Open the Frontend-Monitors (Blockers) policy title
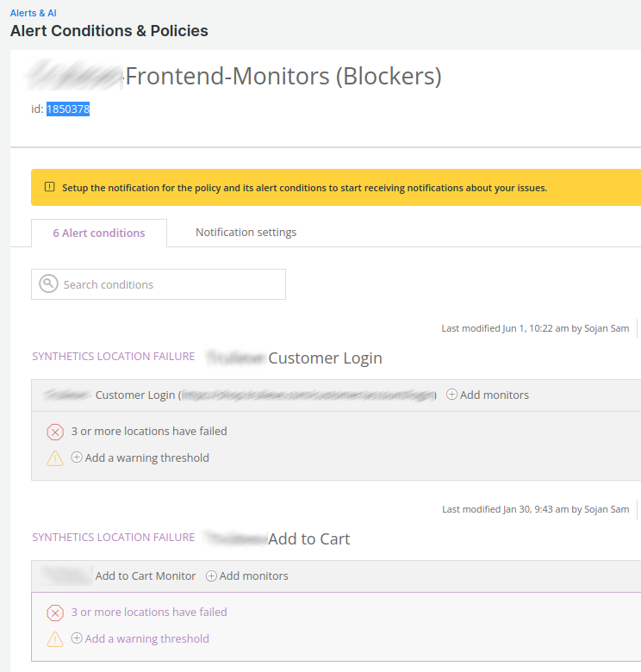Image resolution: width=641 pixels, height=672 pixels. (x=283, y=77)
